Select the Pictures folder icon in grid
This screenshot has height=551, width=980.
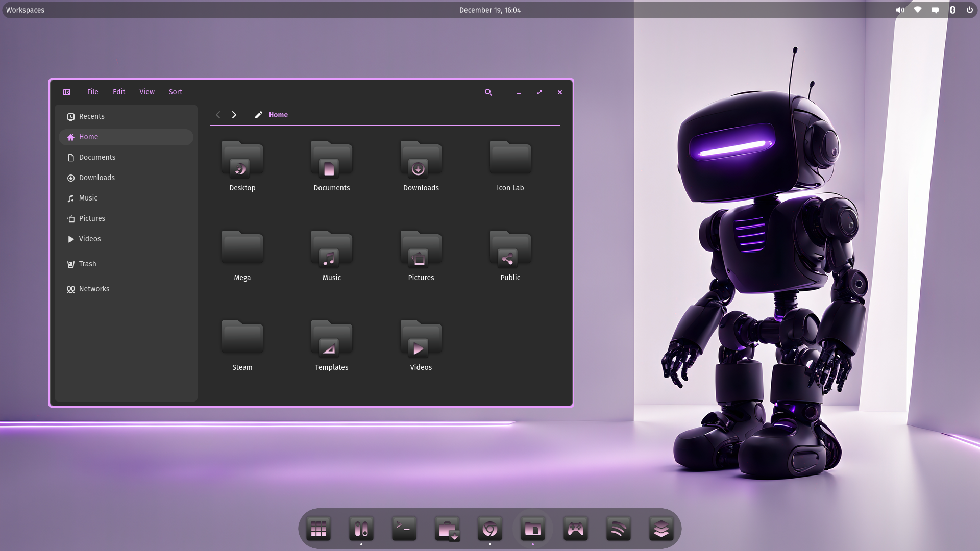point(421,248)
